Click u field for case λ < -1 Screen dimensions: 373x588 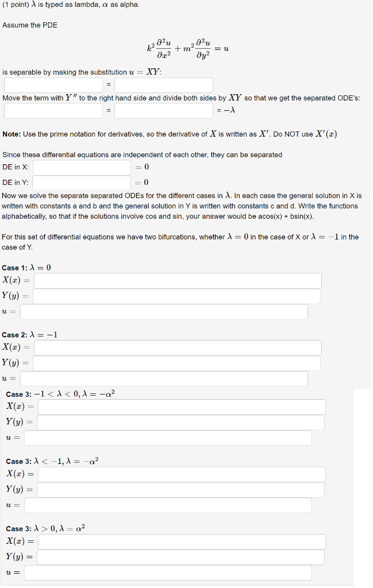[167, 505]
